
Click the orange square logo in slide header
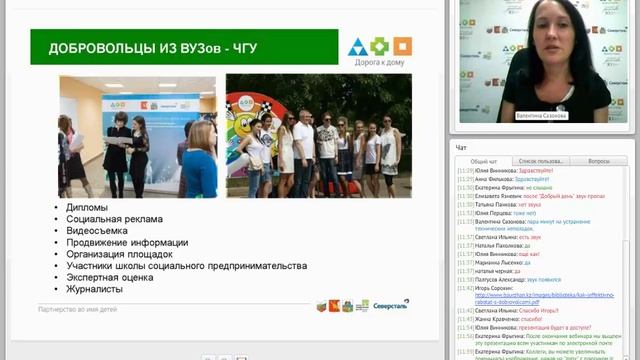[402, 46]
